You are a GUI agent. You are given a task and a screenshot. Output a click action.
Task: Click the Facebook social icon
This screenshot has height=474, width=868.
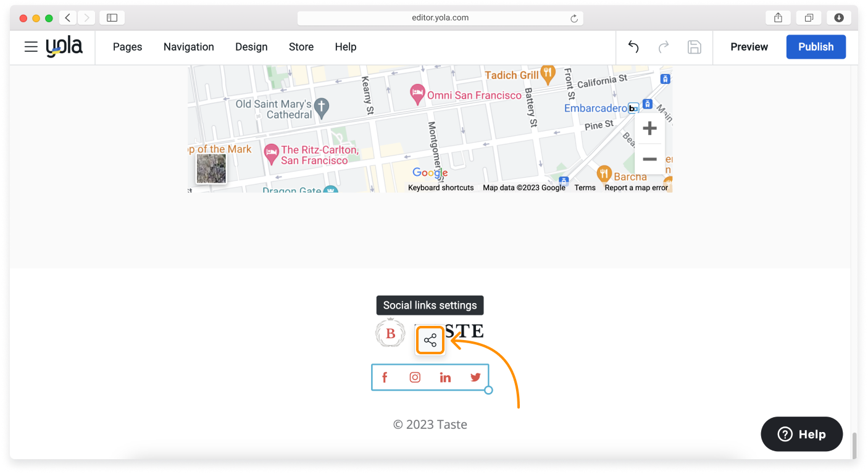coord(385,378)
